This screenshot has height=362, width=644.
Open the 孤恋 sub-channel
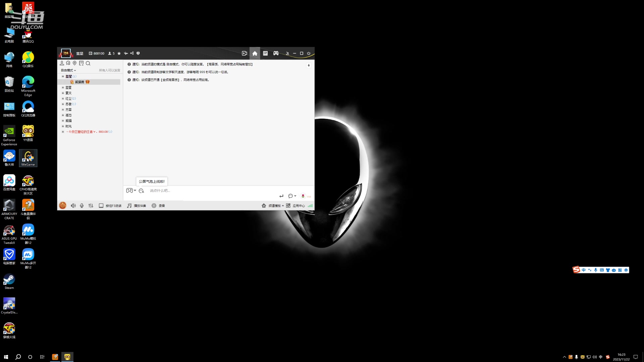pyautogui.click(x=68, y=115)
